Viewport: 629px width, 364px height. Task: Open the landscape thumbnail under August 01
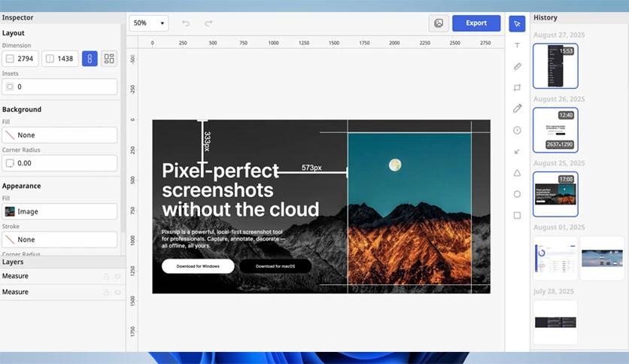[x=602, y=258]
